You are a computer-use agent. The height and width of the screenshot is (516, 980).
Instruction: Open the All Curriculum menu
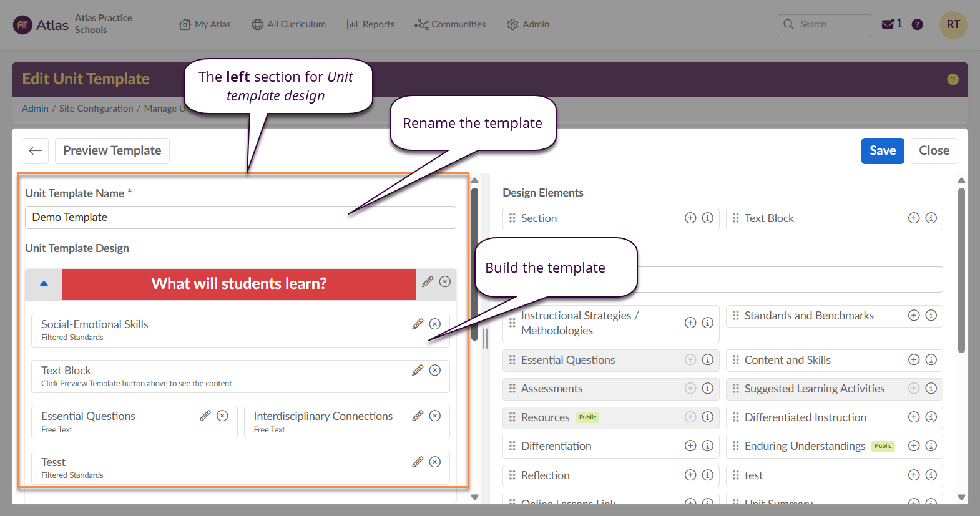[x=289, y=24]
